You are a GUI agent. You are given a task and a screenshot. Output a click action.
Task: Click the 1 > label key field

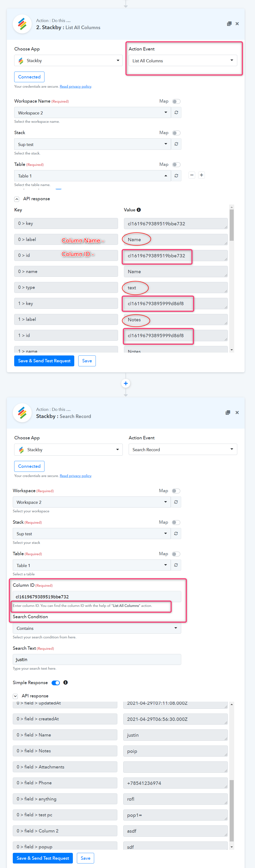pos(66,319)
